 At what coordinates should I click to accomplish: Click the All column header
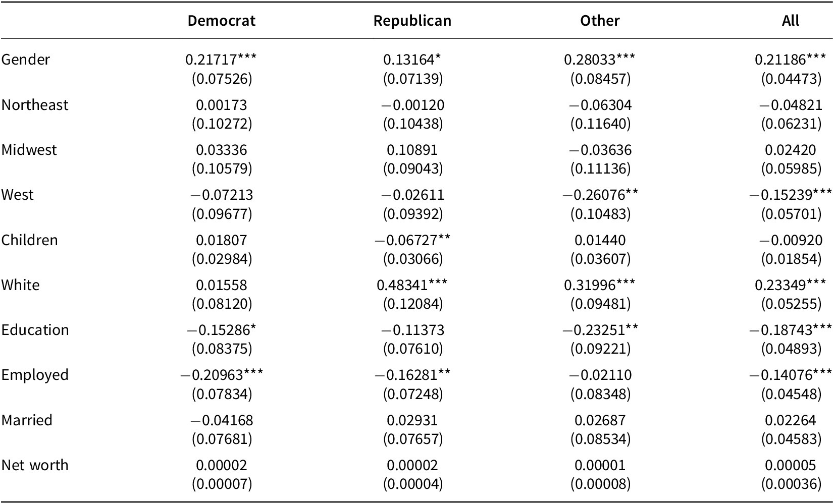coord(790,21)
